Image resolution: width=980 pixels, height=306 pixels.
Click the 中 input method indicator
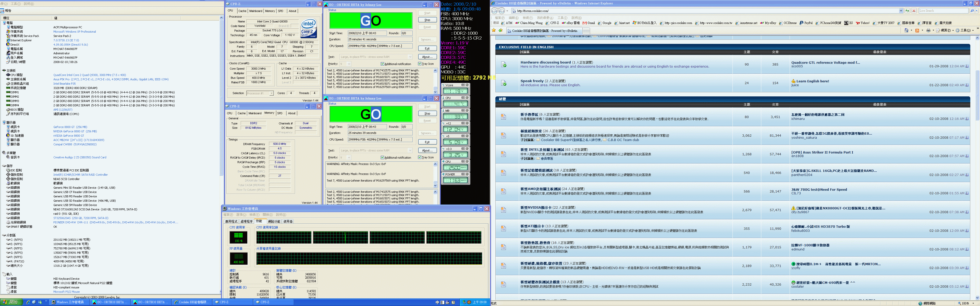point(437,303)
